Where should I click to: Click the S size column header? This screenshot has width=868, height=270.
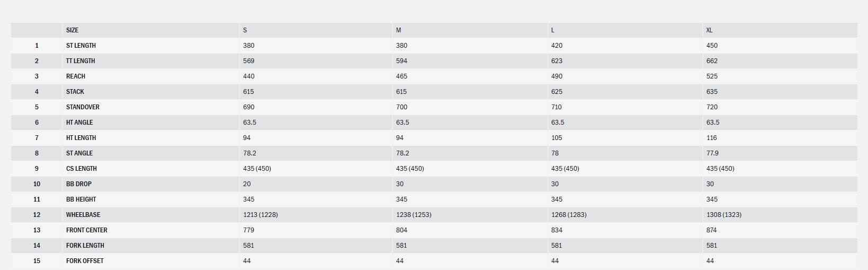[x=245, y=30]
